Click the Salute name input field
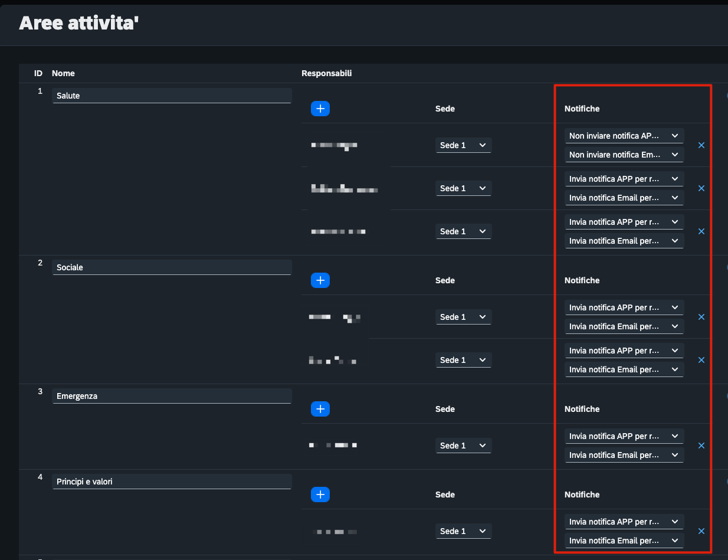The height and width of the screenshot is (560, 728). coord(172,96)
